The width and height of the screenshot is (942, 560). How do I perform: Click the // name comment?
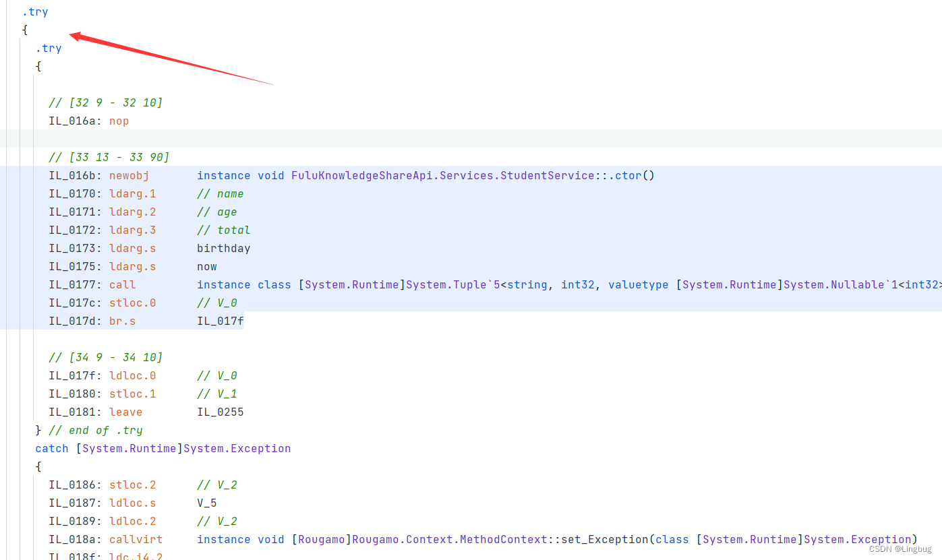[x=220, y=194]
